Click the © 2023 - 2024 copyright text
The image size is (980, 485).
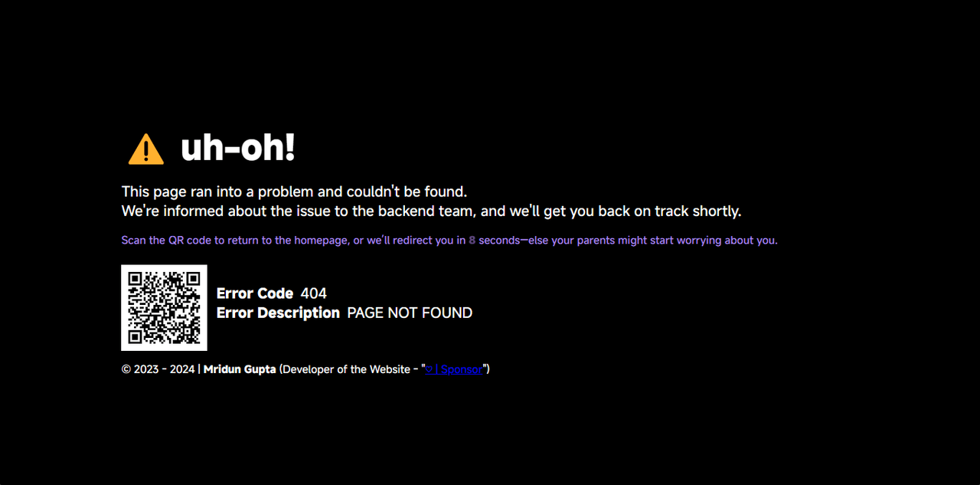pyautogui.click(x=158, y=369)
